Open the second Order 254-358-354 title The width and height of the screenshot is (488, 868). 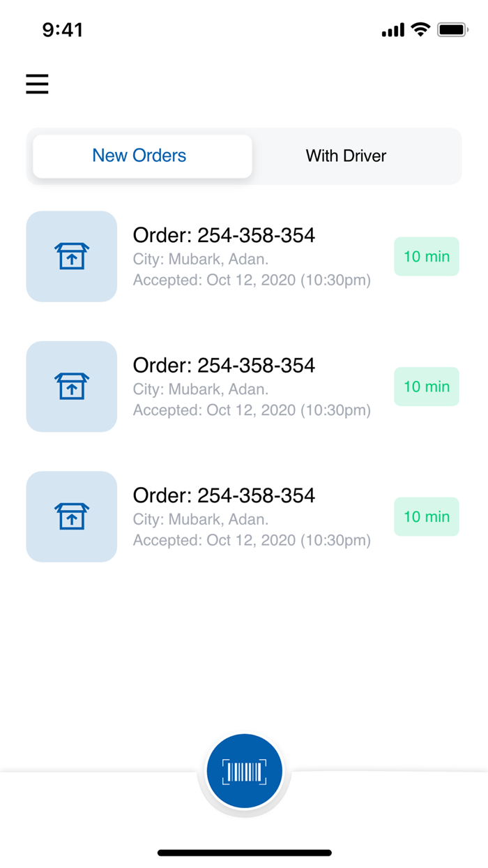pos(224,365)
